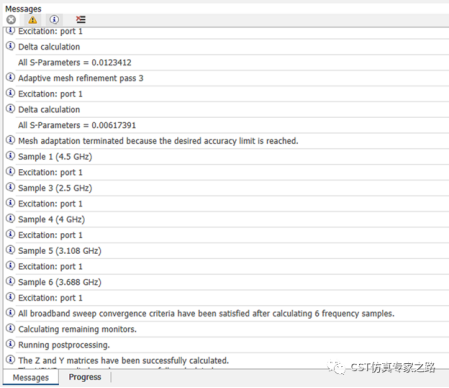The height and width of the screenshot is (388, 449).
Task: Toggle the info messages filter icon
Action: [x=54, y=20]
